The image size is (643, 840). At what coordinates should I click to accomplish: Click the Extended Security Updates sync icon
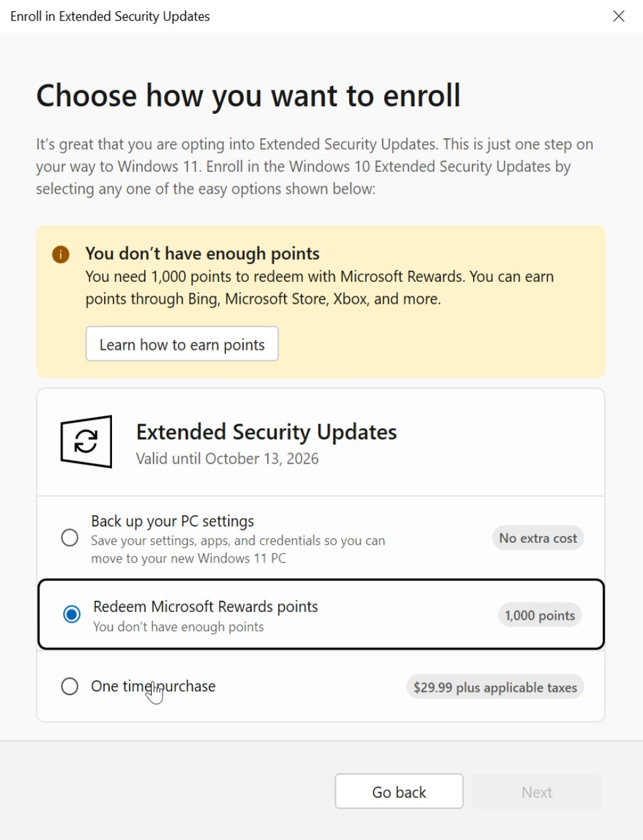pyautogui.click(x=86, y=441)
